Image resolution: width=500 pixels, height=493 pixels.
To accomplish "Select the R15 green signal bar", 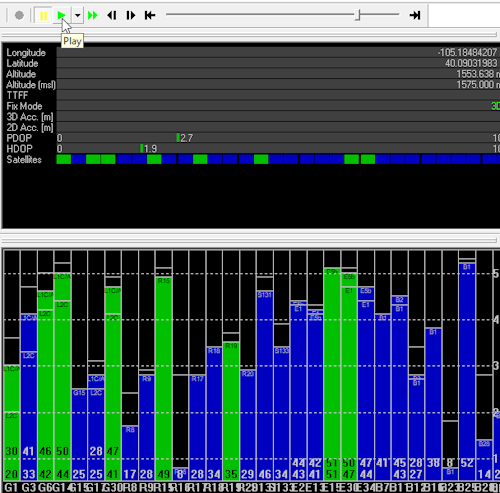I will (164, 378).
